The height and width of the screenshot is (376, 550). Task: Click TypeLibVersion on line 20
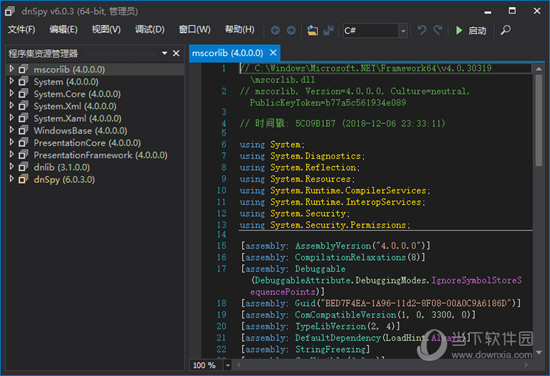[331, 326]
